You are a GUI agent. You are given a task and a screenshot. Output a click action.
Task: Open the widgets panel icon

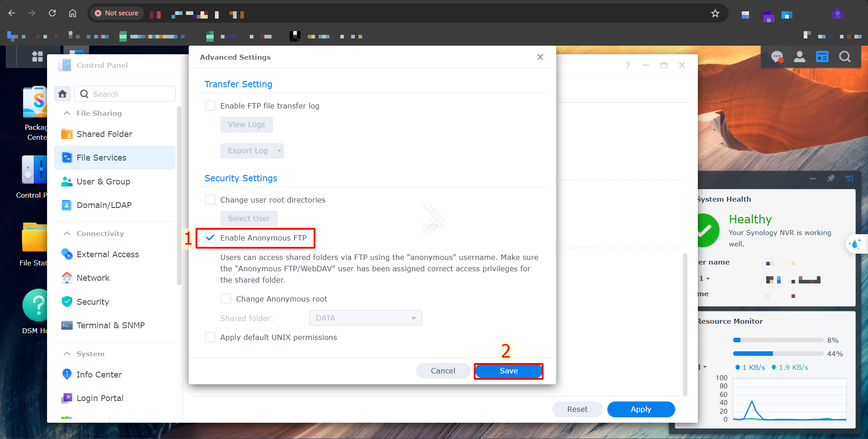tap(822, 57)
